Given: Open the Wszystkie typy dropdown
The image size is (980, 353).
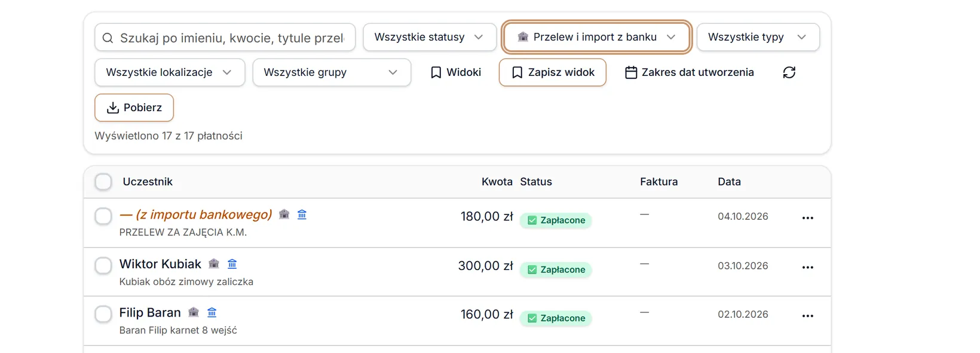Looking at the screenshot, I should click(758, 37).
